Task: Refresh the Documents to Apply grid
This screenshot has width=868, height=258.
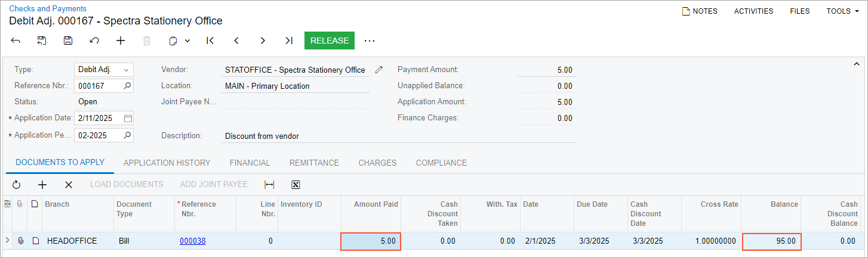Action: [16, 185]
